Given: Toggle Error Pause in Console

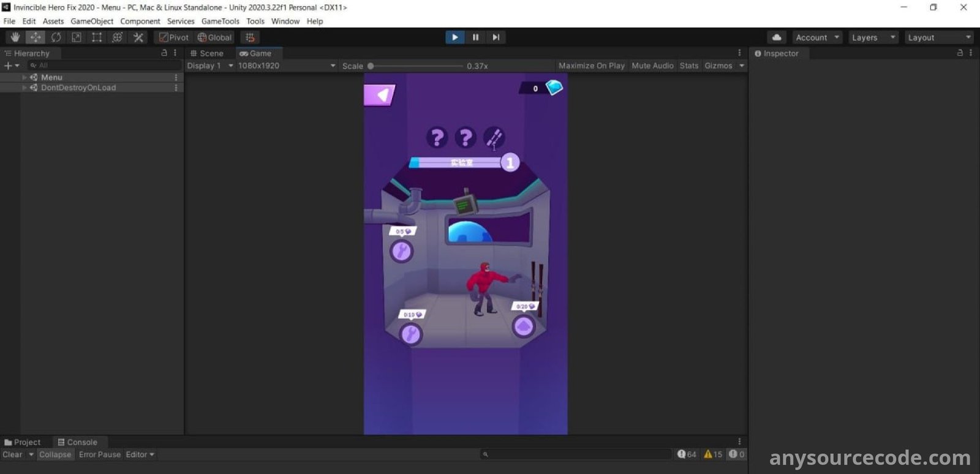Looking at the screenshot, I should [100, 454].
